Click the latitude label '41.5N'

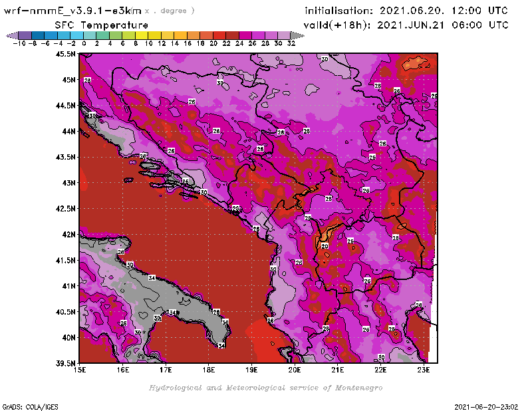pyautogui.click(x=65, y=260)
